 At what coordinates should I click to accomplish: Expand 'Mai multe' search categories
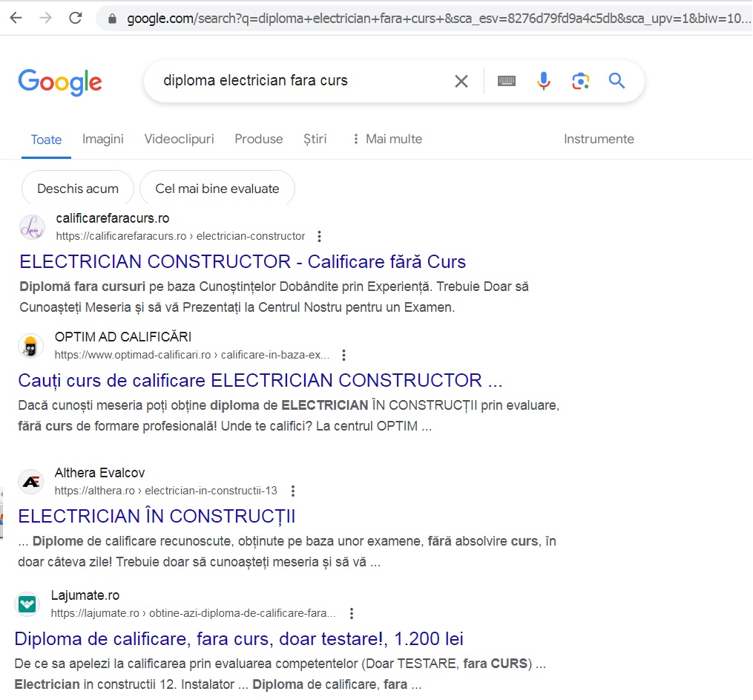[394, 139]
